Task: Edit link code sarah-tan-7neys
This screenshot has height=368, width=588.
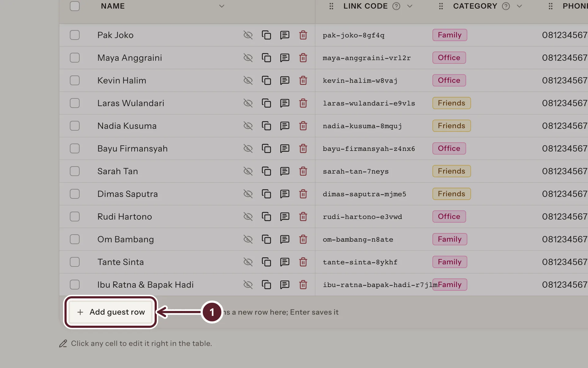Action: (356, 171)
